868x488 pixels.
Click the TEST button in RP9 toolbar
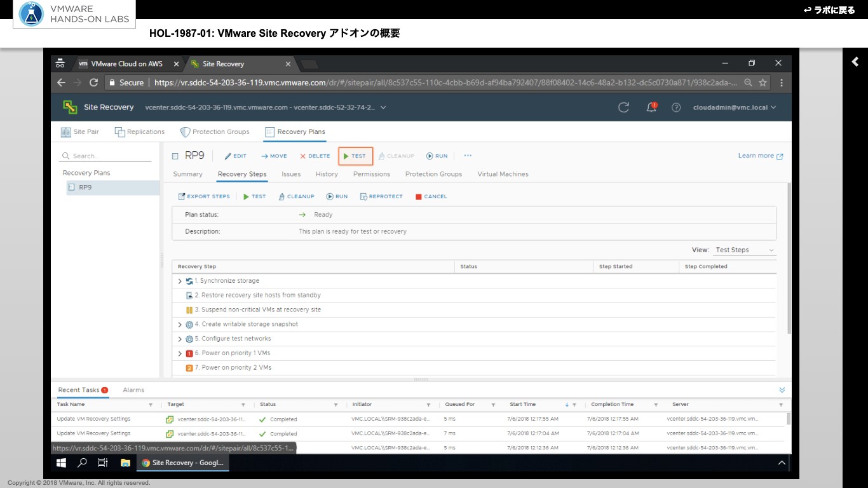coord(355,156)
